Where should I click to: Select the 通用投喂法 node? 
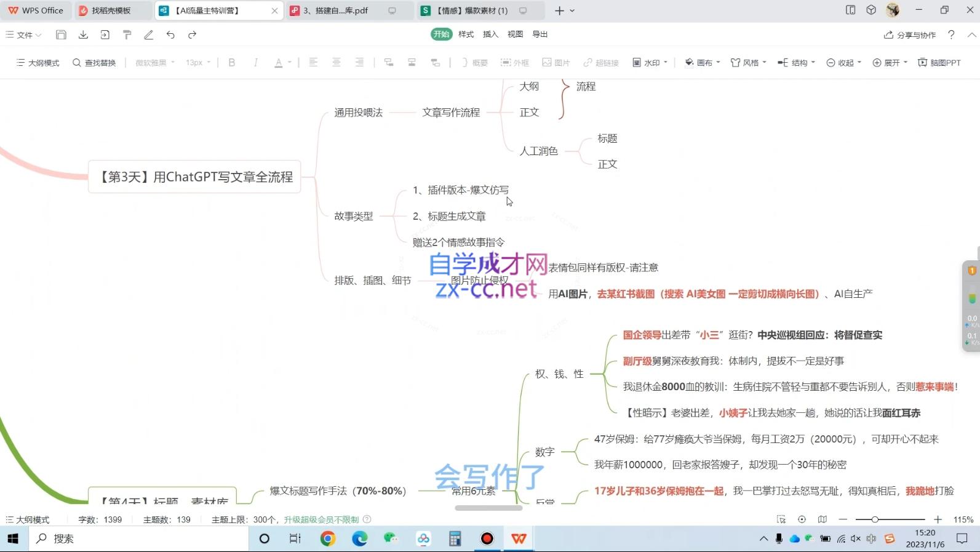(x=358, y=113)
